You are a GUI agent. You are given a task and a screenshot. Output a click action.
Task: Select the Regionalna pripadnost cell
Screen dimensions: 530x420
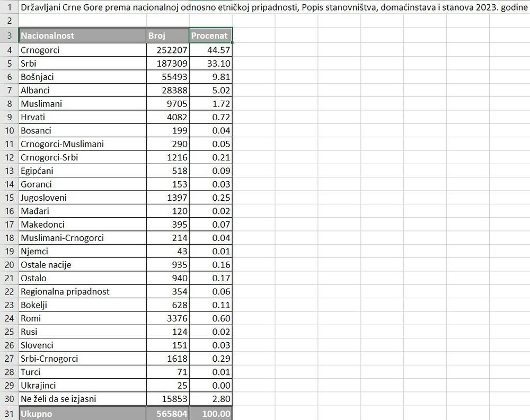pos(82,291)
